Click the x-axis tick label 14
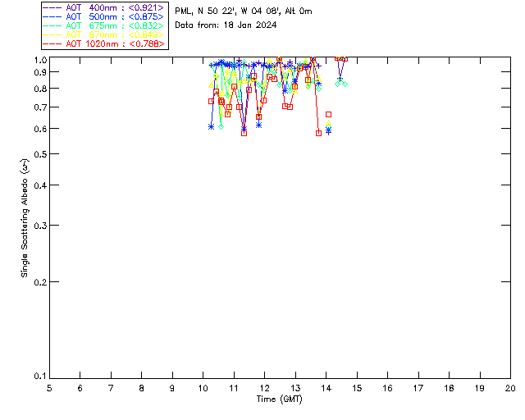The height and width of the screenshot is (420, 525). coord(326,388)
